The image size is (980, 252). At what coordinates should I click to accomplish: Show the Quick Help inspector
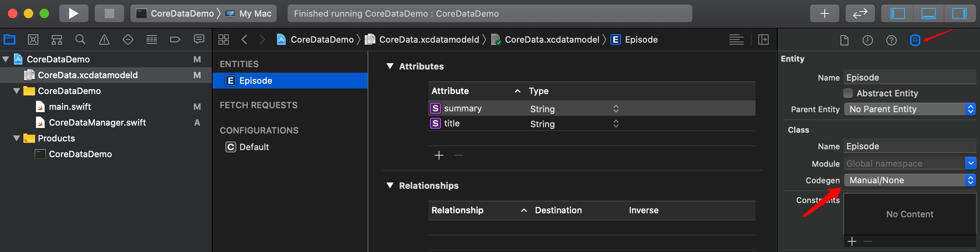point(891,40)
